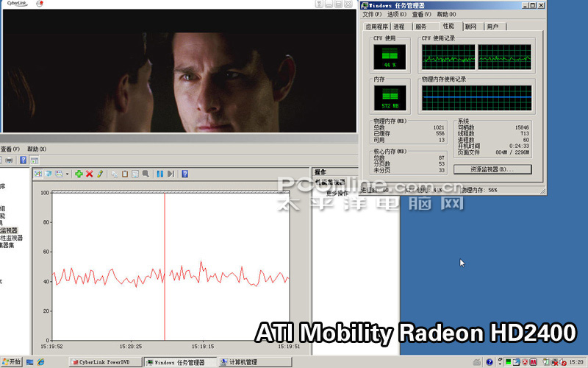The image size is (588, 368).
Task: Click CPU usage 44 % gauge
Action: pos(390,57)
